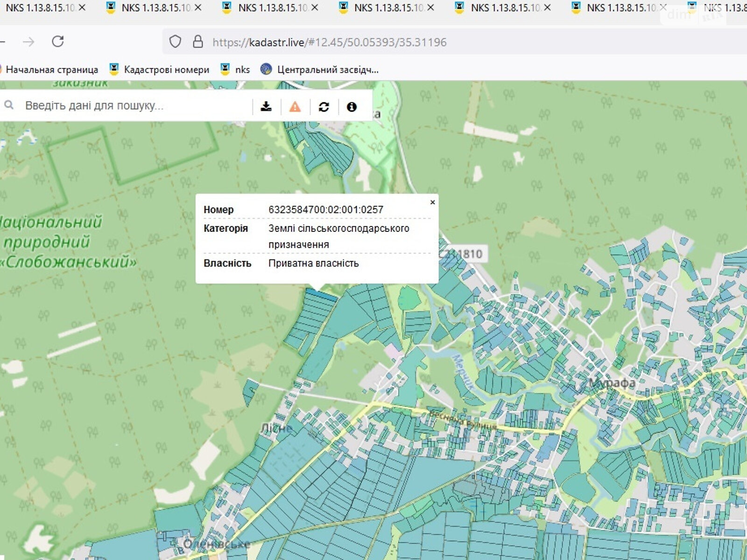Focus the kadastr.live address bar URL
The image size is (747, 560).
coord(329,42)
